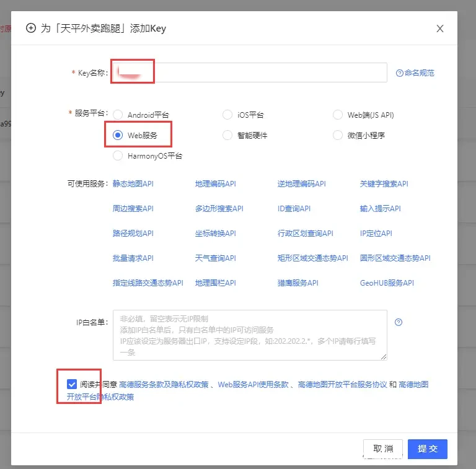Click the plus circle icon in dialog title
This screenshot has width=476, height=469.
click(31, 28)
